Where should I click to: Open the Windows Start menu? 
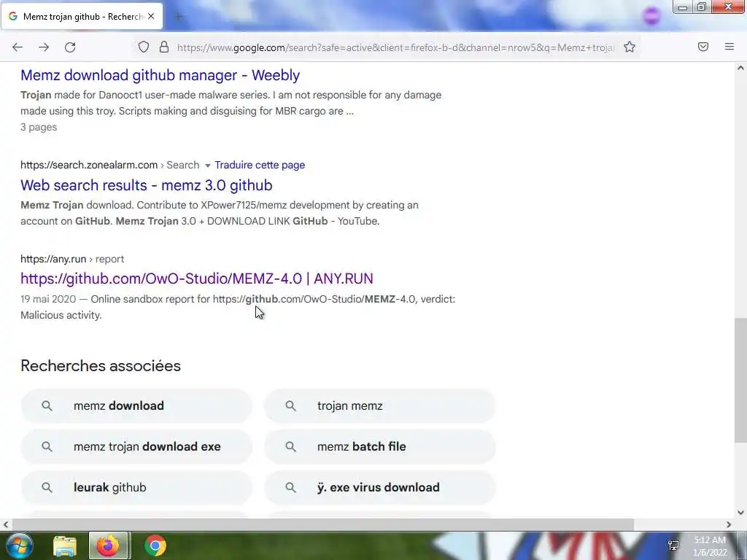(19, 545)
